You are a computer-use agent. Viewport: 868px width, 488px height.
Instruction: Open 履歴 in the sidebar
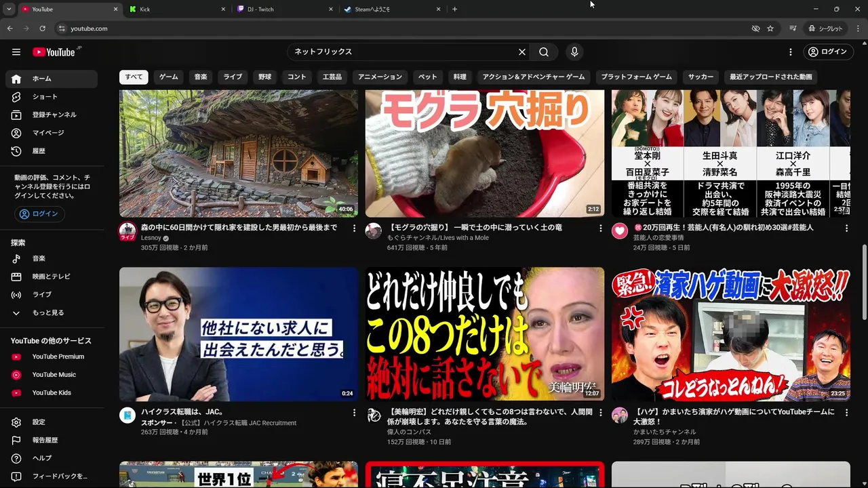[x=52, y=151]
